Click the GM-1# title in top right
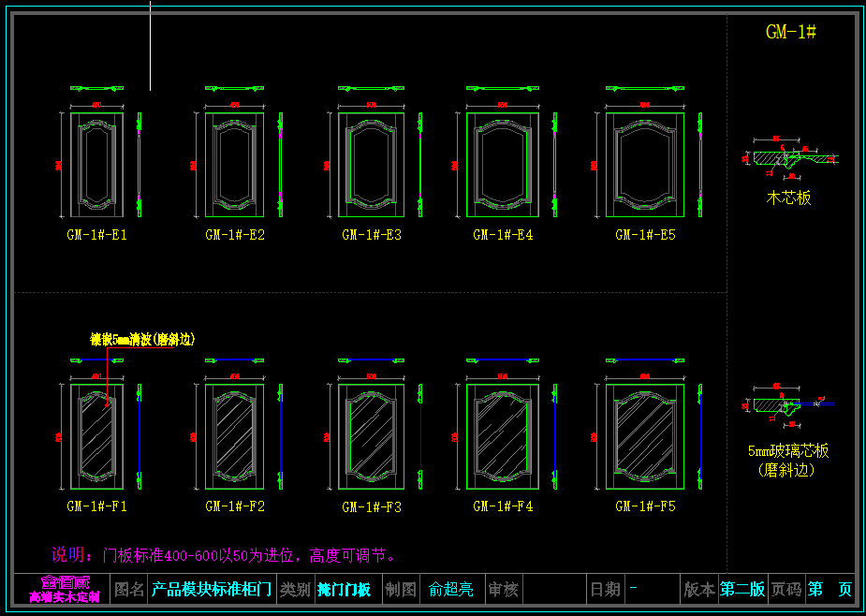This screenshot has height=616, width=866. pos(791,32)
